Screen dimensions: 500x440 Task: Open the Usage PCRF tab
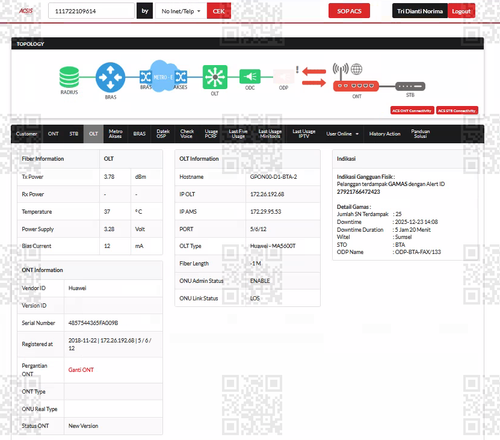coord(211,134)
